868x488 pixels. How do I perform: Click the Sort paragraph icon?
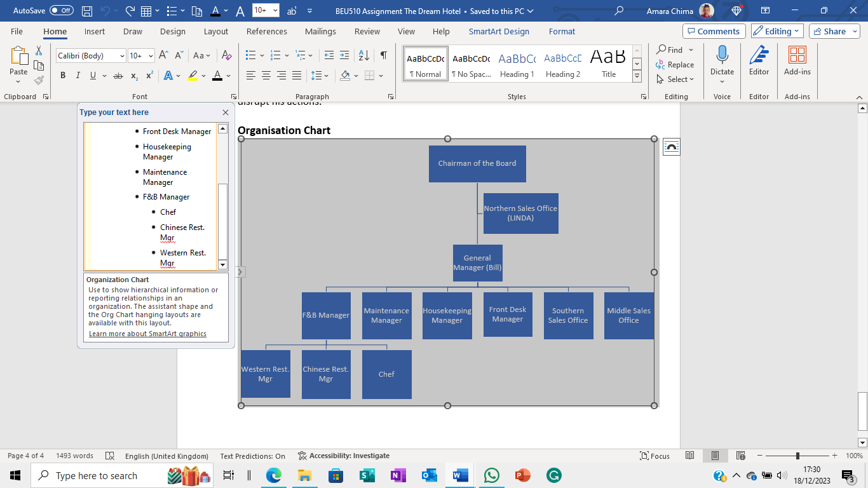(x=363, y=55)
